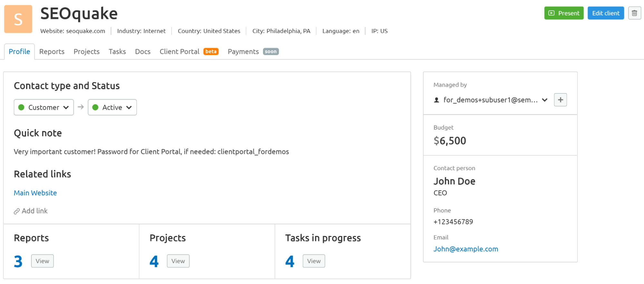
Task: Click the Language: en text
Action: (x=341, y=31)
